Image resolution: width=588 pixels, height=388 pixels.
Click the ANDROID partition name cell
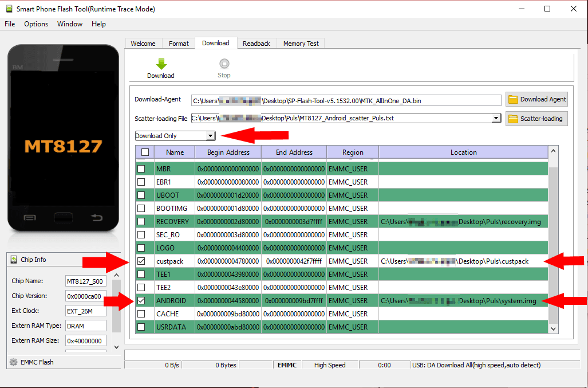click(x=175, y=300)
